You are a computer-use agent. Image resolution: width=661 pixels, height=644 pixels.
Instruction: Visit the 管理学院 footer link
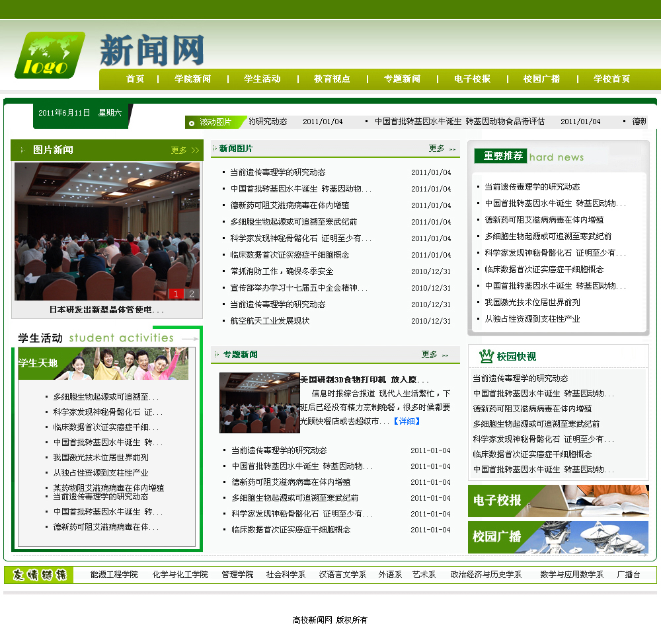point(237,575)
